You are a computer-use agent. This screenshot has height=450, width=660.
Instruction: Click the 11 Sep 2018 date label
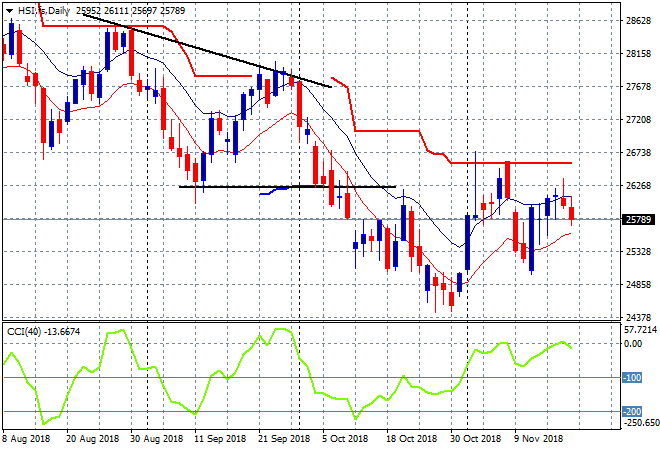coord(220,439)
